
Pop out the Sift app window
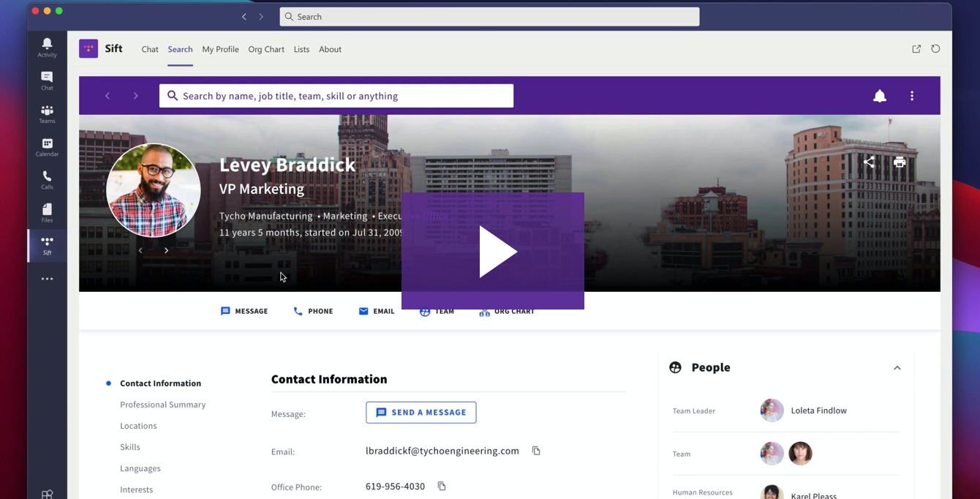pyautogui.click(x=916, y=49)
